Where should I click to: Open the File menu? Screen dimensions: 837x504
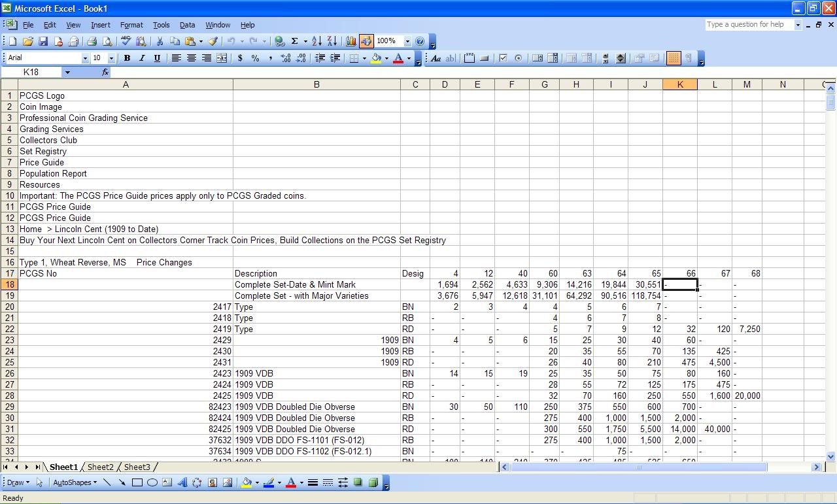pos(28,25)
